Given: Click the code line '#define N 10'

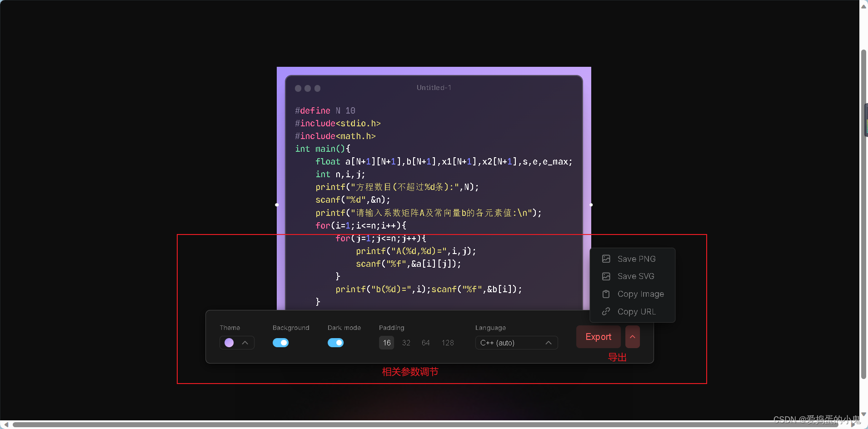Looking at the screenshot, I should pos(325,110).
